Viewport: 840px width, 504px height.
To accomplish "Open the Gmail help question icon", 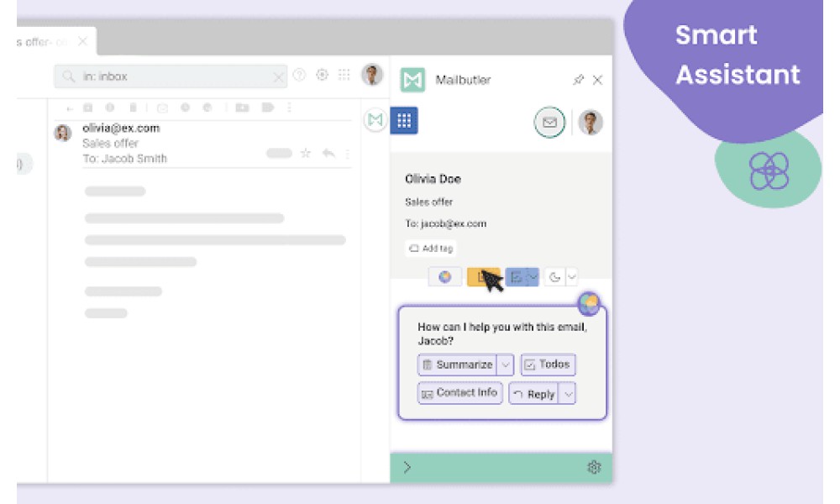I will click(300, 75).
